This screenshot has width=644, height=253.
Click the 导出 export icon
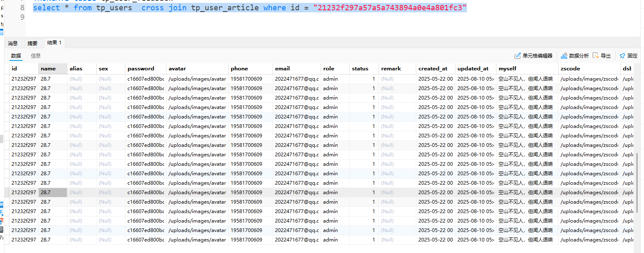pos(596,56)
